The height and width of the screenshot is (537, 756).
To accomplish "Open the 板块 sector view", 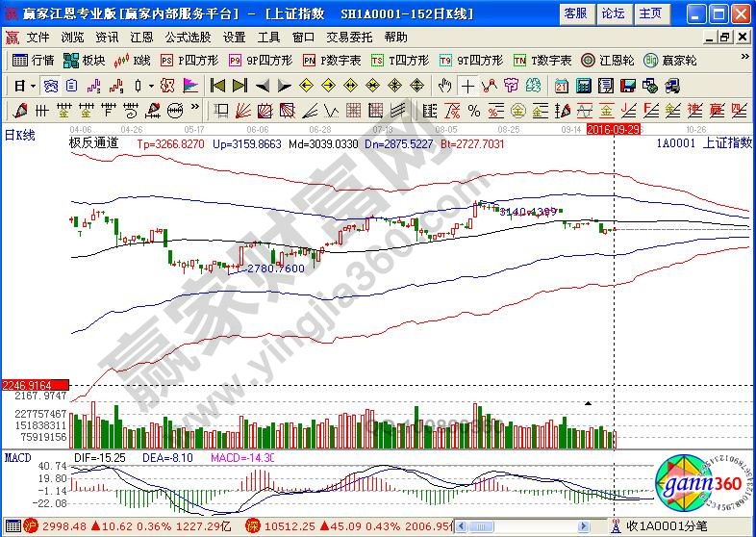I will [84, 61].
